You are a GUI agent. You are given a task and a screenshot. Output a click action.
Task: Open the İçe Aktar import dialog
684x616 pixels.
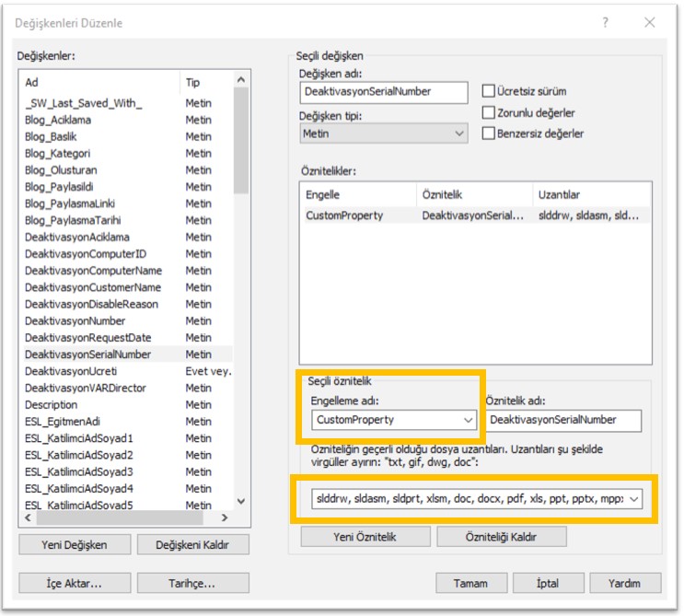tap(75, 584)
